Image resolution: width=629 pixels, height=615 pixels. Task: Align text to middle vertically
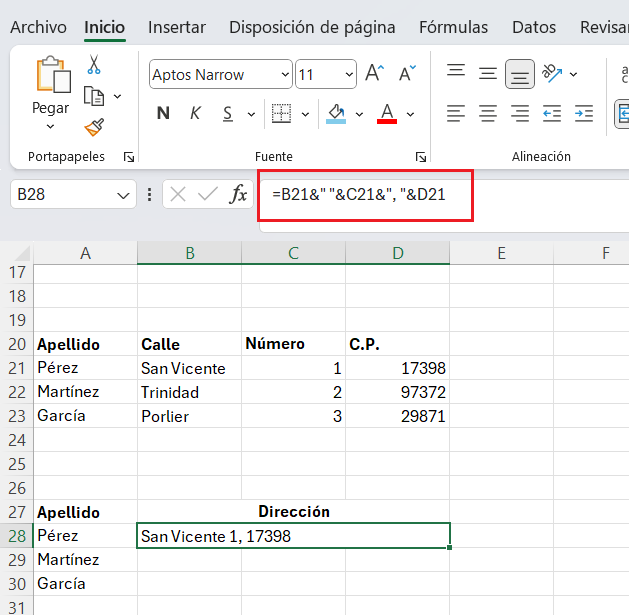[x=488, y=74]
